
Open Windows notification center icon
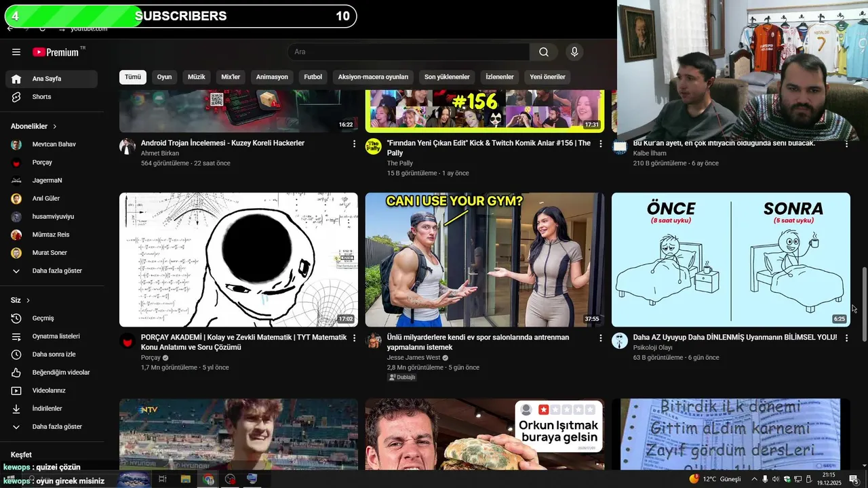pos(854,479)
